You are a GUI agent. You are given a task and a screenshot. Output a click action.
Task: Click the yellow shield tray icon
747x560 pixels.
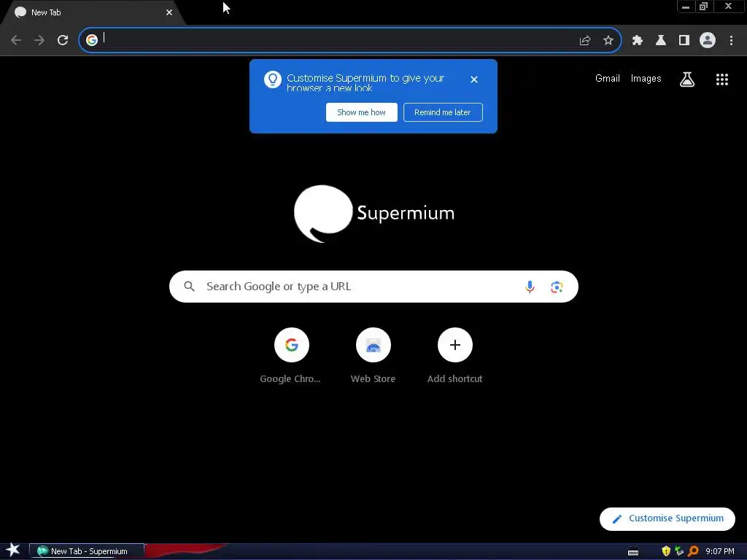pos(666,551)
